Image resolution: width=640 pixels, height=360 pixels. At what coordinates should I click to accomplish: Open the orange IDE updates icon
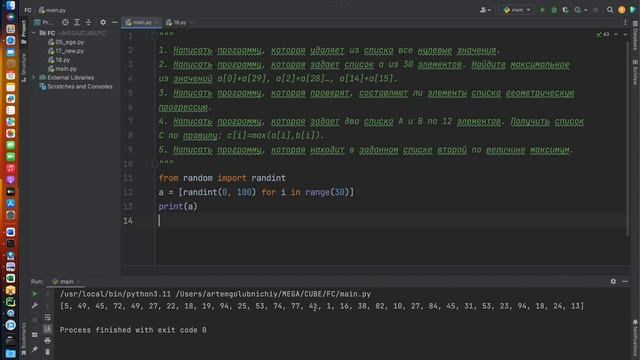(x=622, y=10)
